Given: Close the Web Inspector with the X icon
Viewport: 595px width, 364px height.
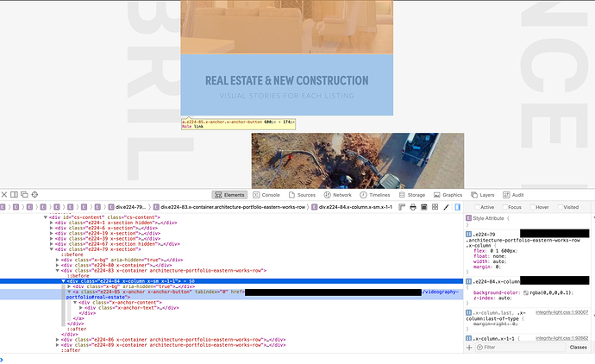Looking at the screenshot, I should pyautogui.click(x=4, y=195).
